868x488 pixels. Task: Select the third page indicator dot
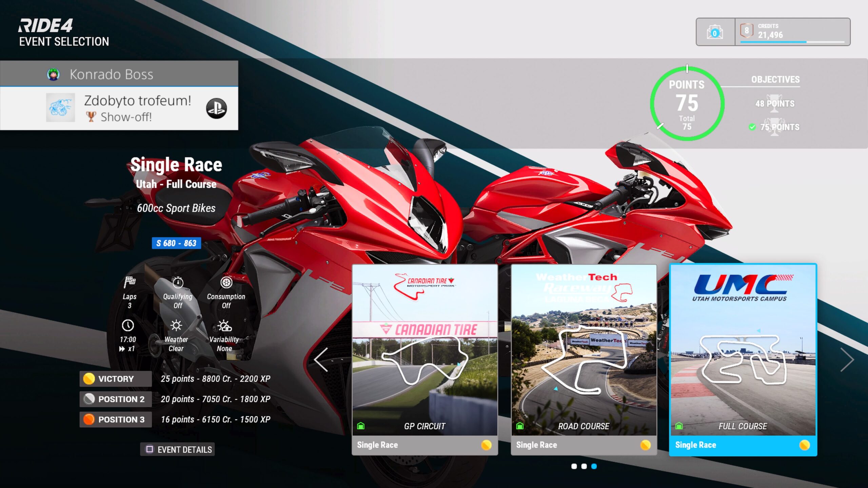click(x=594, y=466)
